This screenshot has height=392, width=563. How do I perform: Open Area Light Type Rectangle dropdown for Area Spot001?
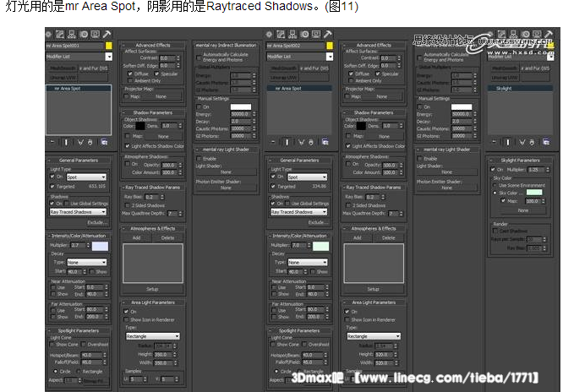(153, 336)
